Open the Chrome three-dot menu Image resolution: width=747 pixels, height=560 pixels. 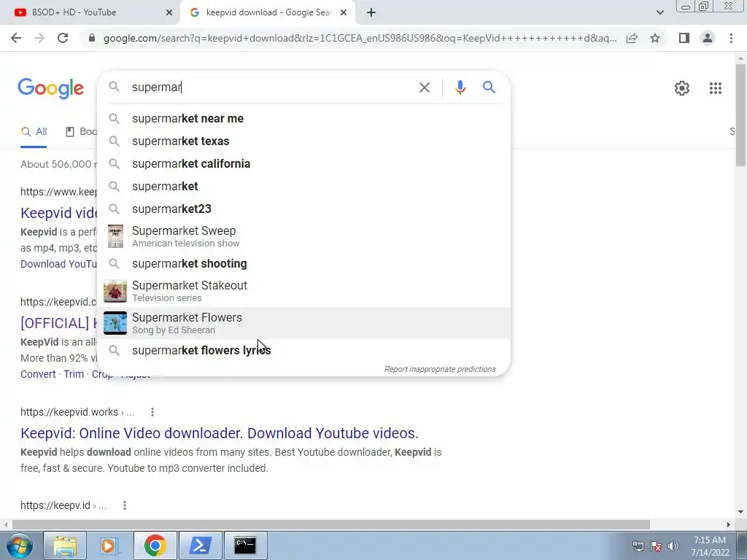(731, 38)
